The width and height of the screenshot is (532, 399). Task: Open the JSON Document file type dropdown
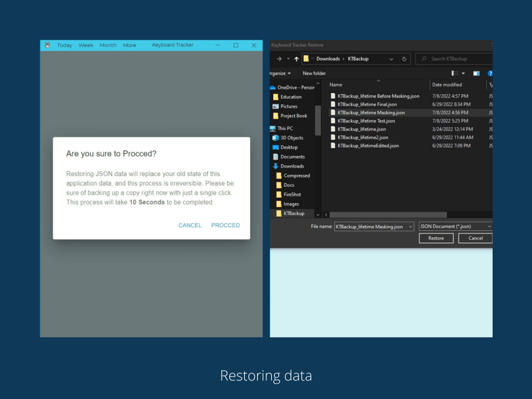[x=456, y=226]
